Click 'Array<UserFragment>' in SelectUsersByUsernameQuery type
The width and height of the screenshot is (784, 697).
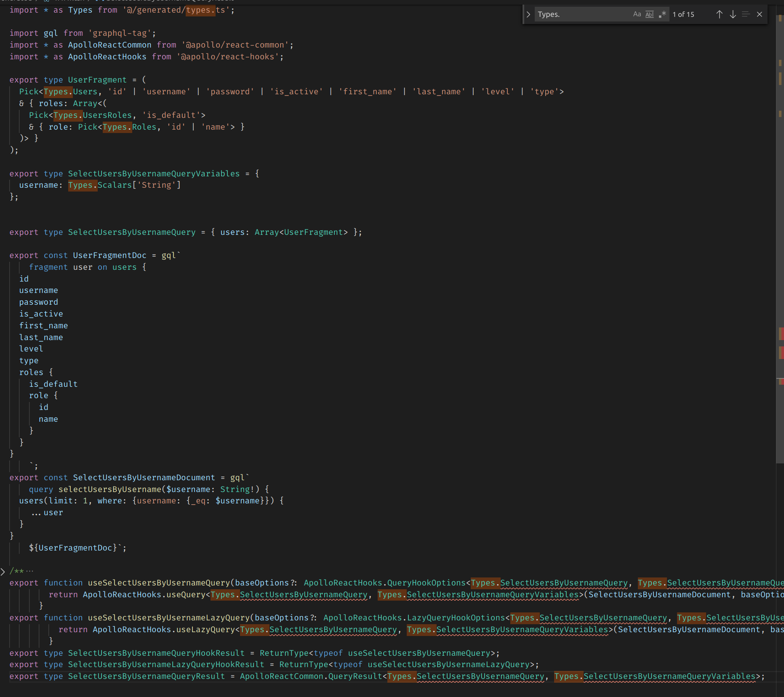tap(301, 232)
